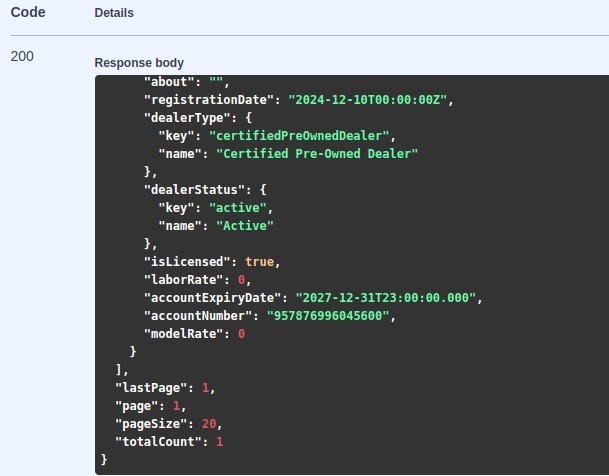Click the Details column header
This screenshot has width=609, height=476.
click(114, 13)
